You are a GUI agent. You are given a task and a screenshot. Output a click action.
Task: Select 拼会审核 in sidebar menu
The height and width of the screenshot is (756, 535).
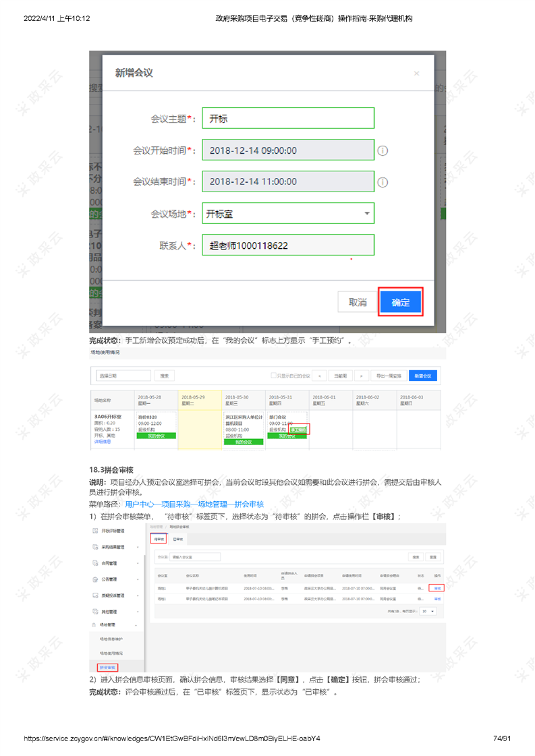(x=108, y=667)
